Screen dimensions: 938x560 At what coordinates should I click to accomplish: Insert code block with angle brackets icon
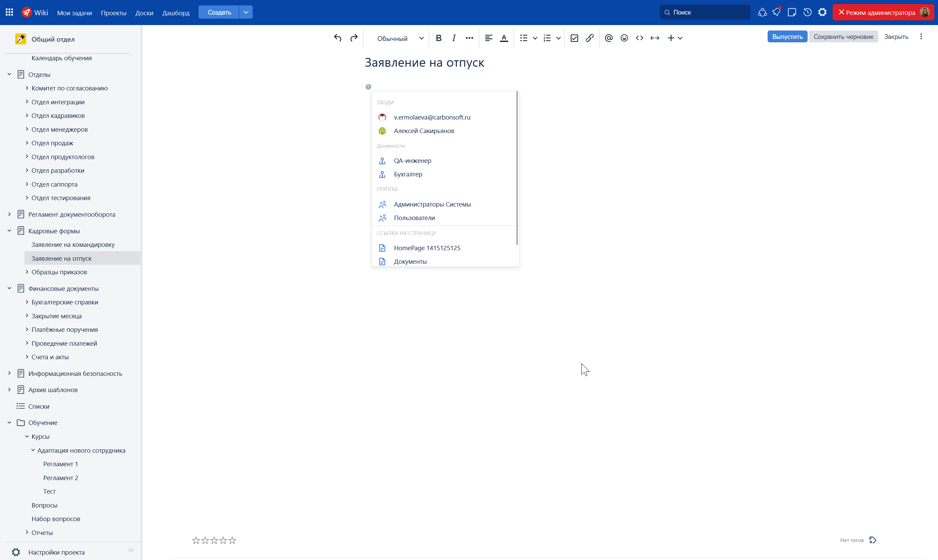tap(639, 38)
